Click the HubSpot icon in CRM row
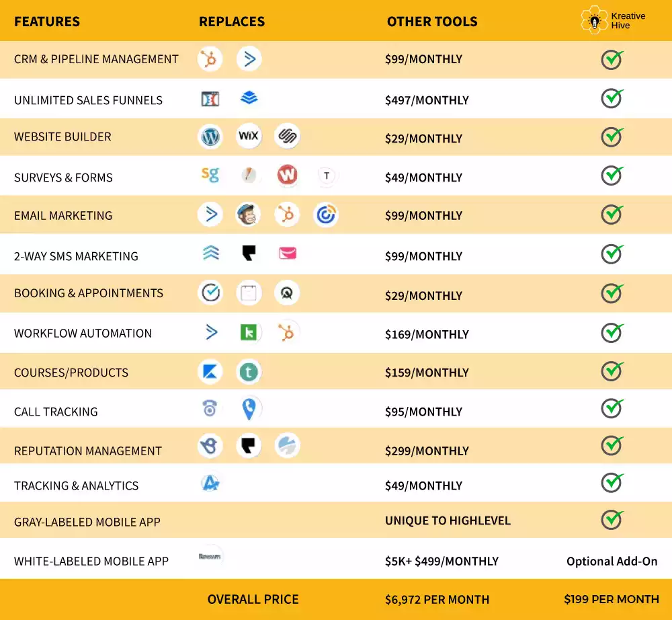 coord(210,59)
